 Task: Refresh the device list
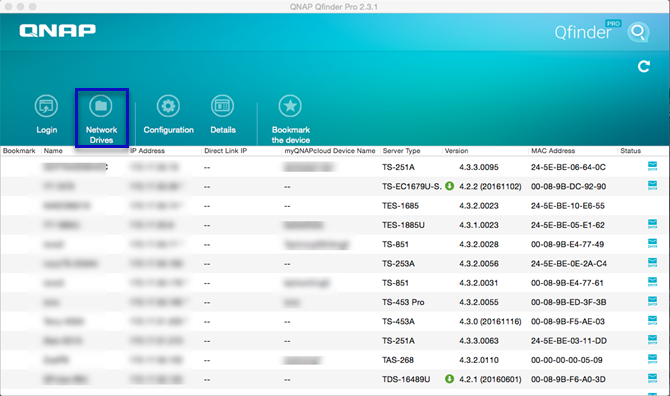pos(644,66)
